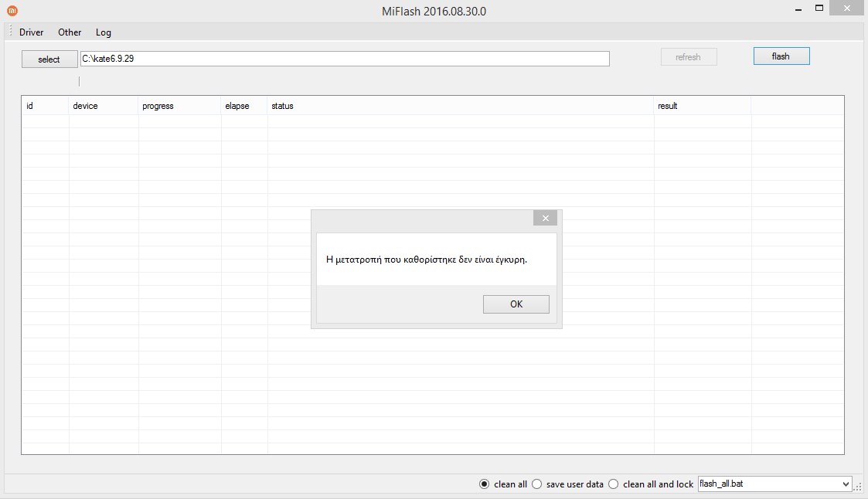Click the toolbar grip handle beside Driver
868x499 pixels.
(11, 32)
